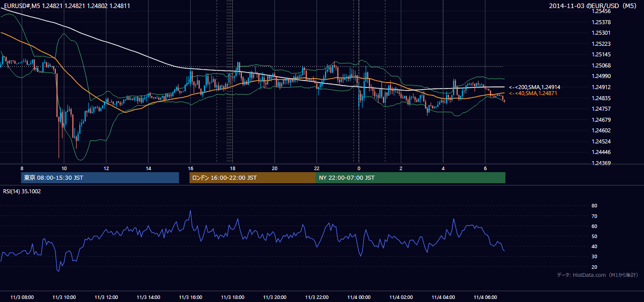The image size is (644, 302).
Task: Click the 11/3 12:00 time label
Action: [106, 297]
